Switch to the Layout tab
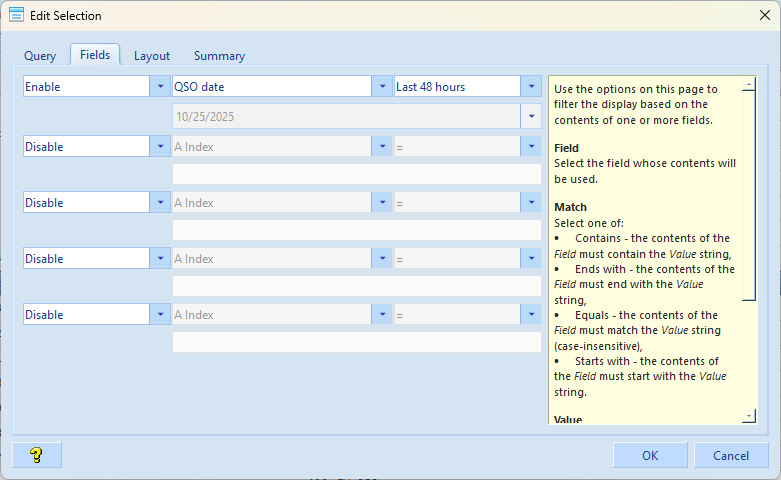The height and width of the screenshot is (480, 781). [152, 56]
